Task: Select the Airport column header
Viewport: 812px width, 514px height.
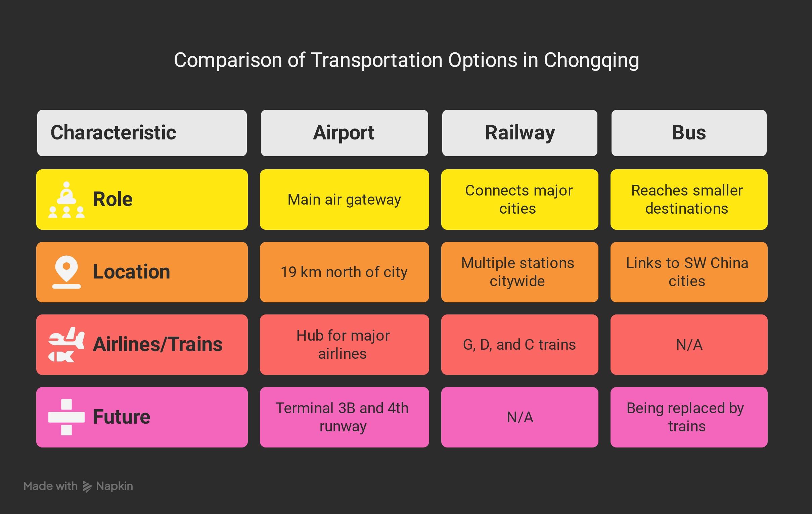Action: [x=344, y=133]
